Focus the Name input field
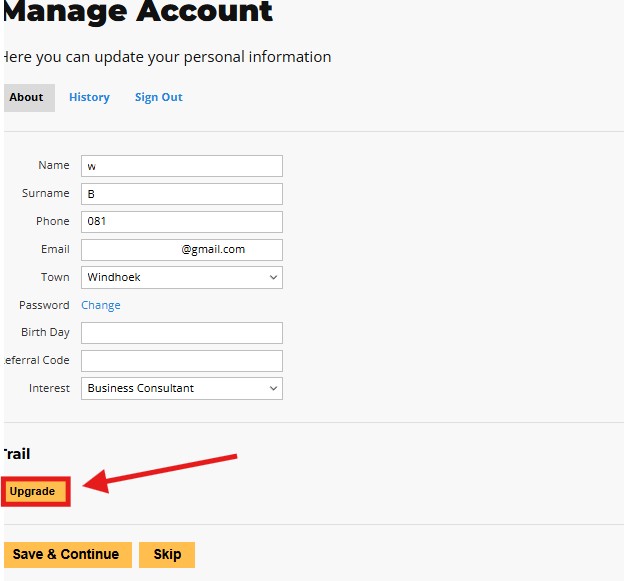 181,166
